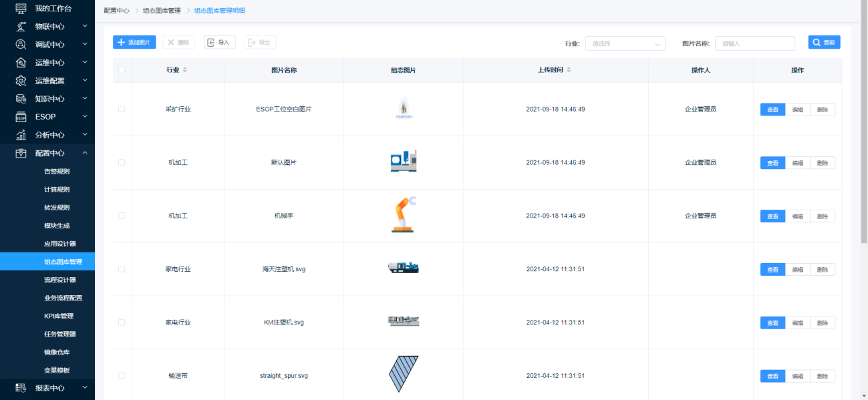868x400 pixels.
Task: Check the box for the 默认图片 row
Action: (x=122, y=162)
